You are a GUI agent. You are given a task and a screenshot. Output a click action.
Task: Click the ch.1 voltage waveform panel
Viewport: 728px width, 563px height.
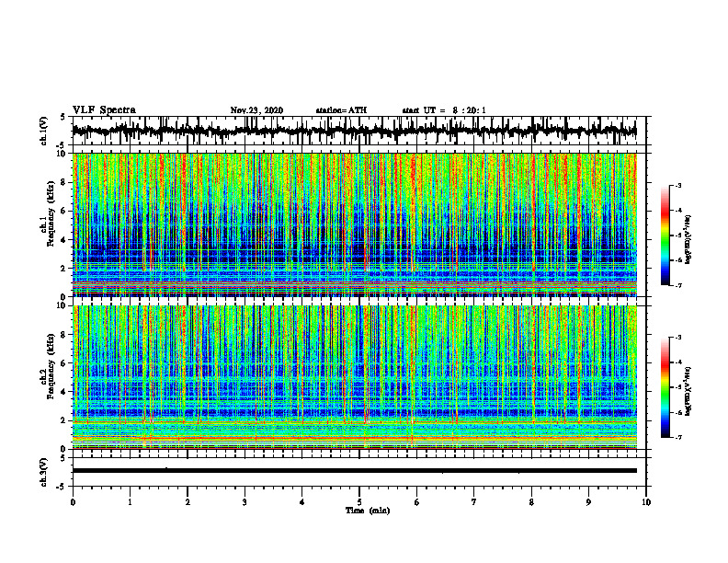pyautogui.click(x=359, y=131)
